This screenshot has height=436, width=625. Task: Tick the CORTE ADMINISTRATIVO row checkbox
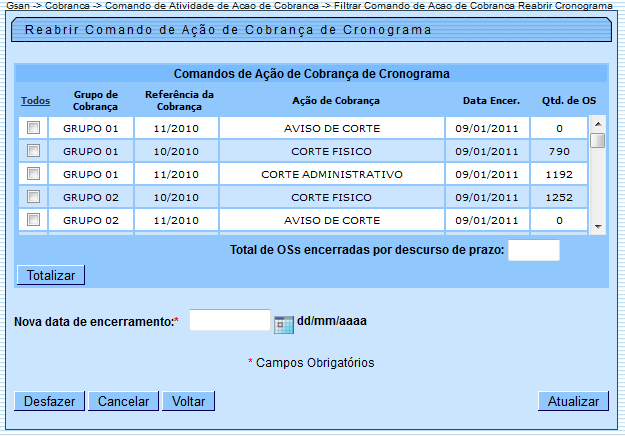33,174
